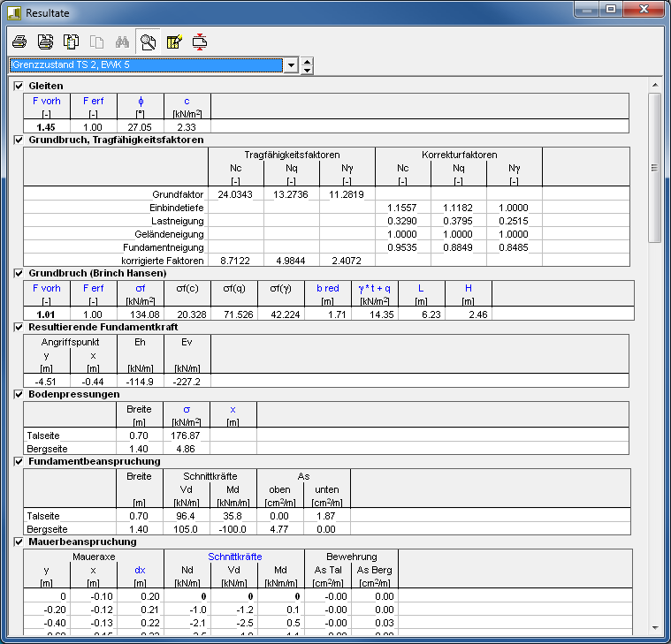Toggle the magnifier preview icon

(x=149, y=42)
